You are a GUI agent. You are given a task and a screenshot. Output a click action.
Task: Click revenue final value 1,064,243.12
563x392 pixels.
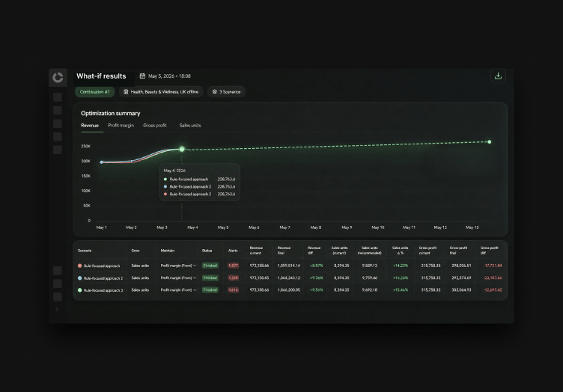pos(289,278)
